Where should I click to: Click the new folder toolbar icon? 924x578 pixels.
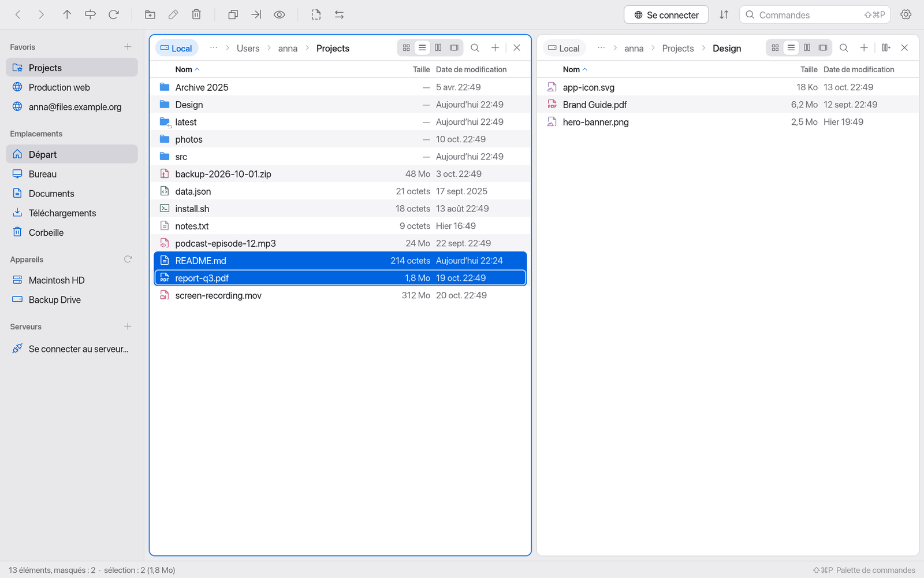tap(150, 14)
